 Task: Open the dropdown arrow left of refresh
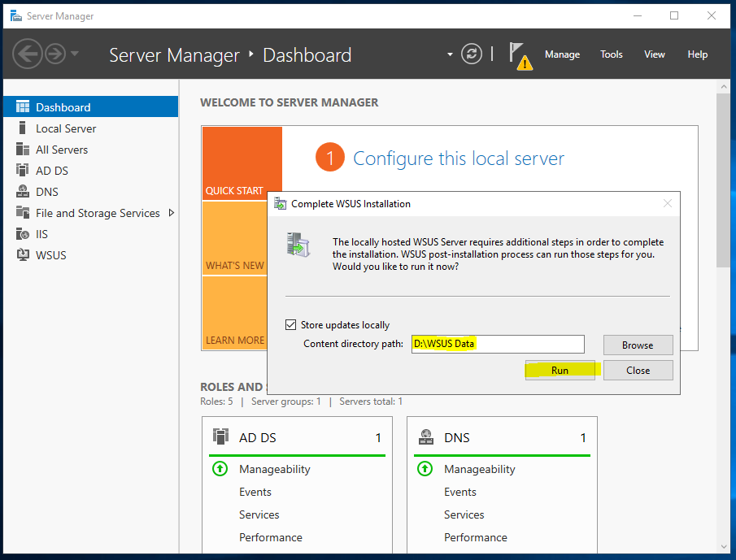[x=450, y=54]
